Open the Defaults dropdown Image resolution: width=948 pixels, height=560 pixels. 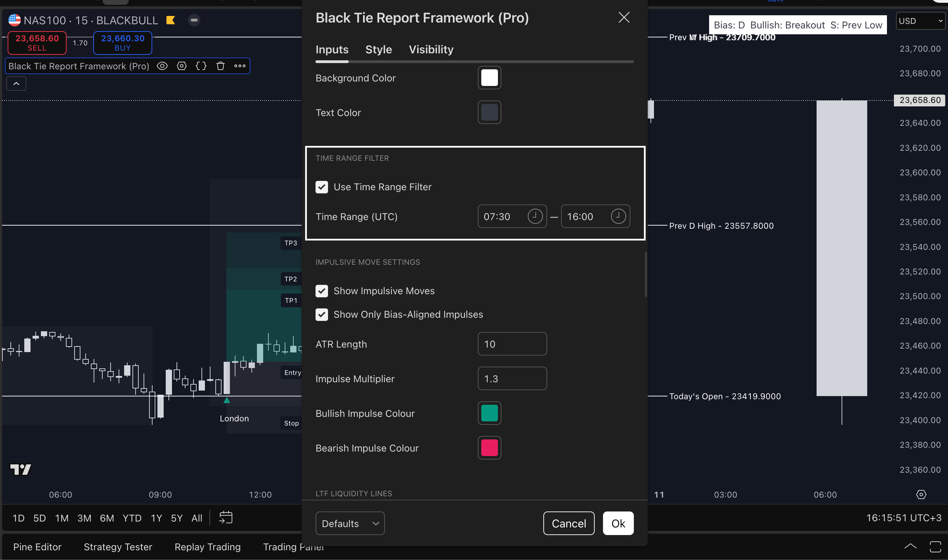click(350, 523)
